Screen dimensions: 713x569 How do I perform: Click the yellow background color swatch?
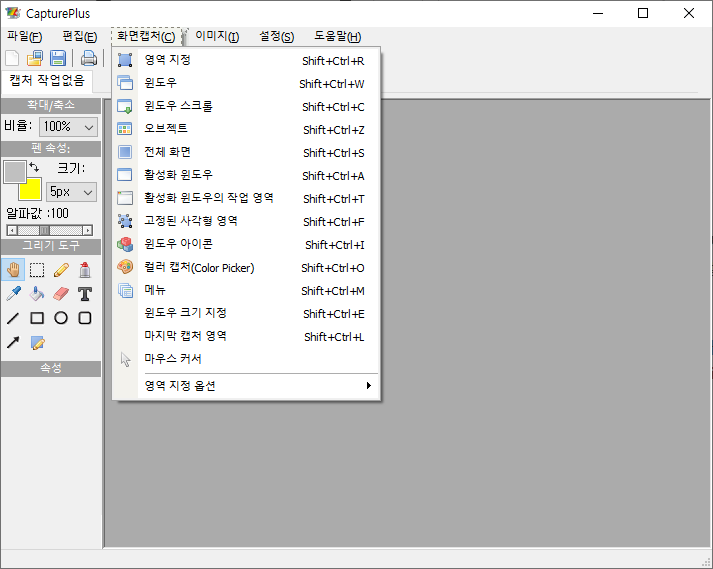30,189
